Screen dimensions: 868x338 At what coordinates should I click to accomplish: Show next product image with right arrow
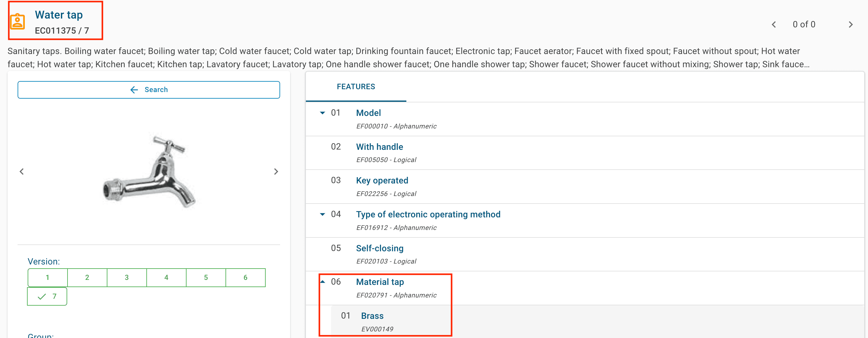point(276,172)
